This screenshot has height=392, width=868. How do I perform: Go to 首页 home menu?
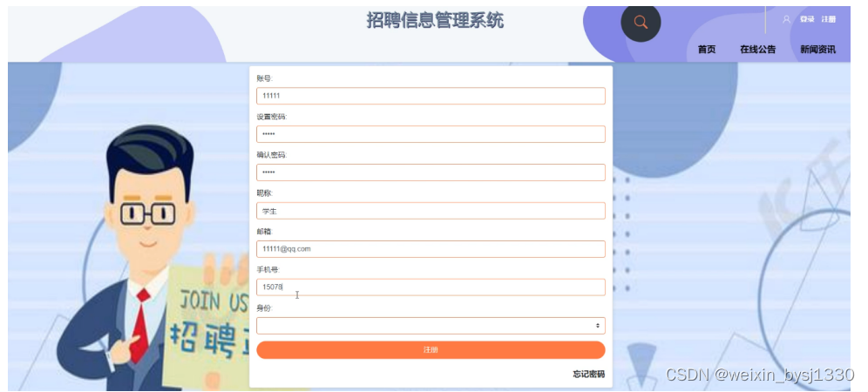(x=707, y=50)
